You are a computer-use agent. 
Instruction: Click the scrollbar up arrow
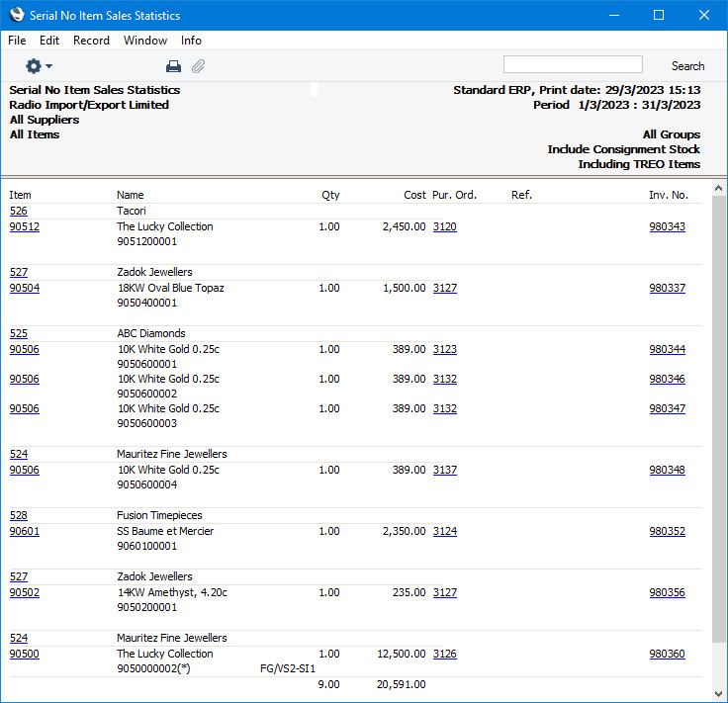[719, 188]
